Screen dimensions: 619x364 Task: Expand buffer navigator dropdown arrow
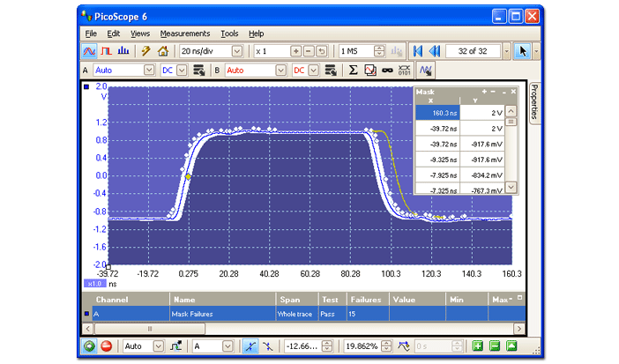[506, 51]
